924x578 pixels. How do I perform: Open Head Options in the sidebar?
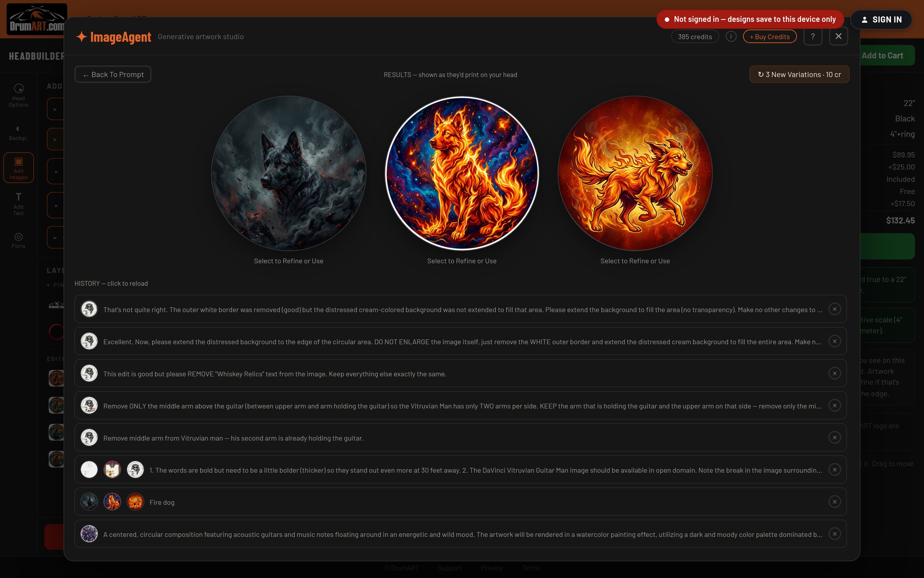18,96
